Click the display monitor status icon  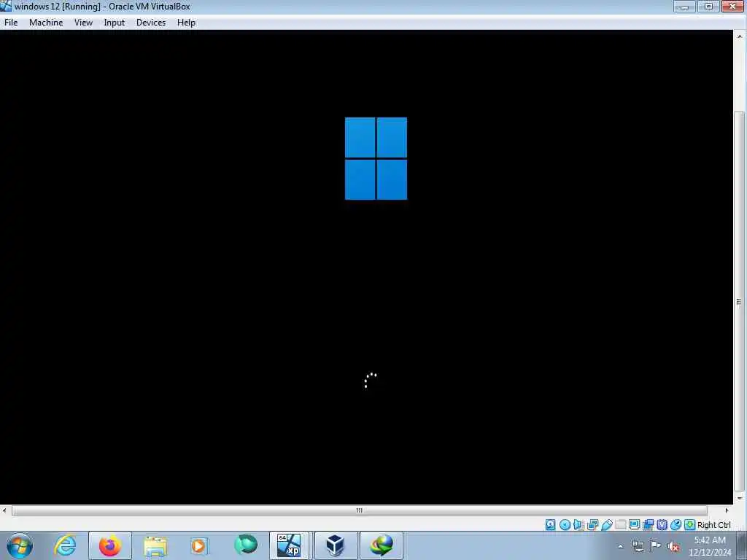634,525
